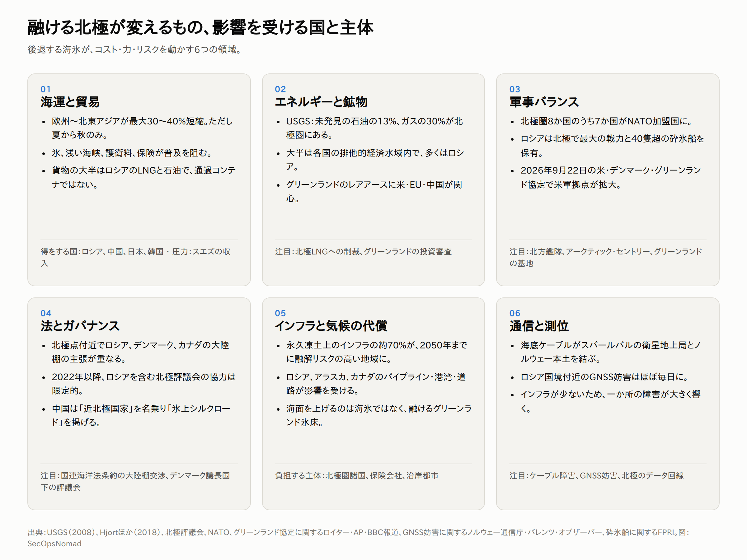Click the bullet on ロシアのLNGと石油 cargo

pyautogui.click(x=143, y=177)
